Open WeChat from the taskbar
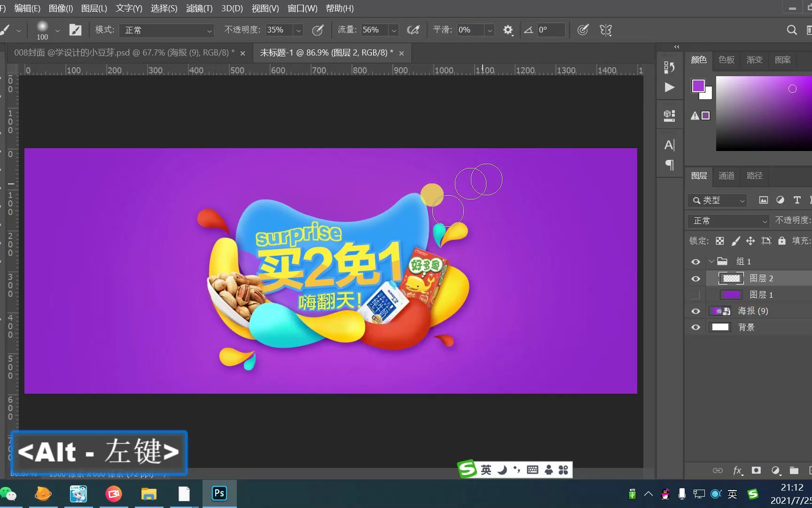The height and width of the screenshot is (508, 812). coord(8,494)
